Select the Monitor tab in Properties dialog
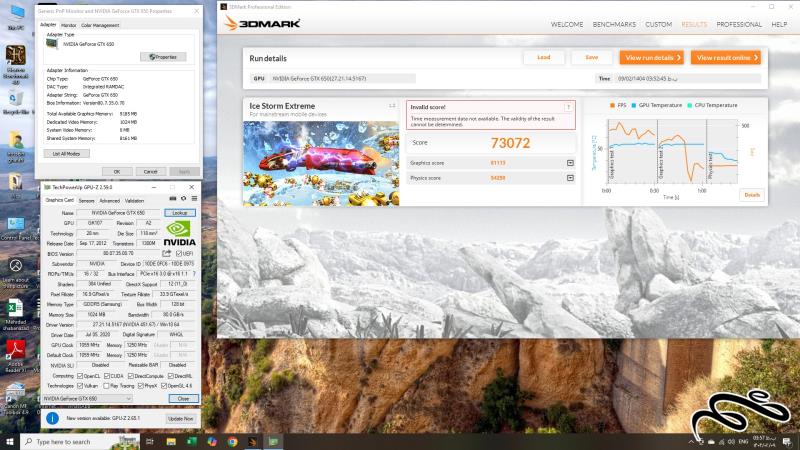This screenshot has height=450, width=800. pos(68,25)
